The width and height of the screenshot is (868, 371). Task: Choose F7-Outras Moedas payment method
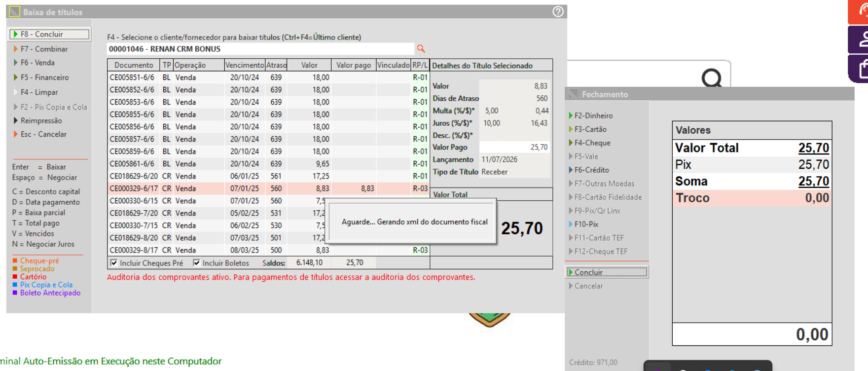[604, 184]
